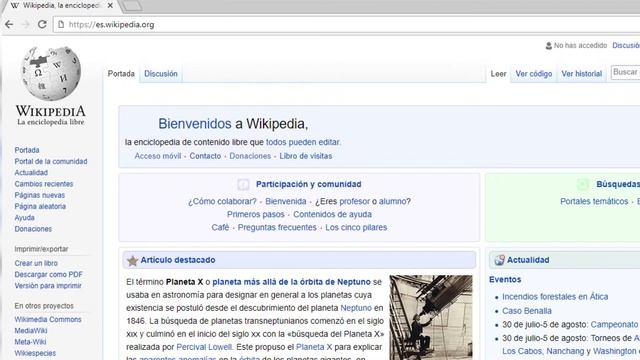
Task: Open the telescope photo thumbnail
Action: (x=431, y=317)
